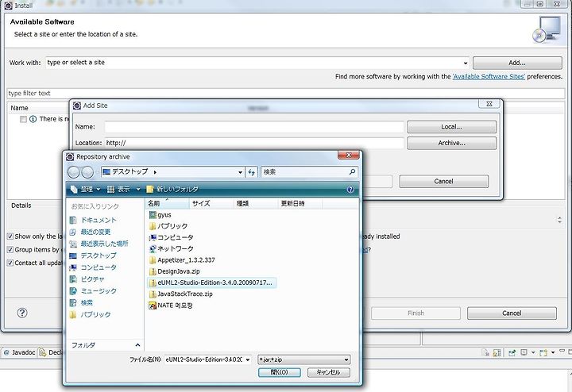Expand the address bar history dropdown

(240, 172)
